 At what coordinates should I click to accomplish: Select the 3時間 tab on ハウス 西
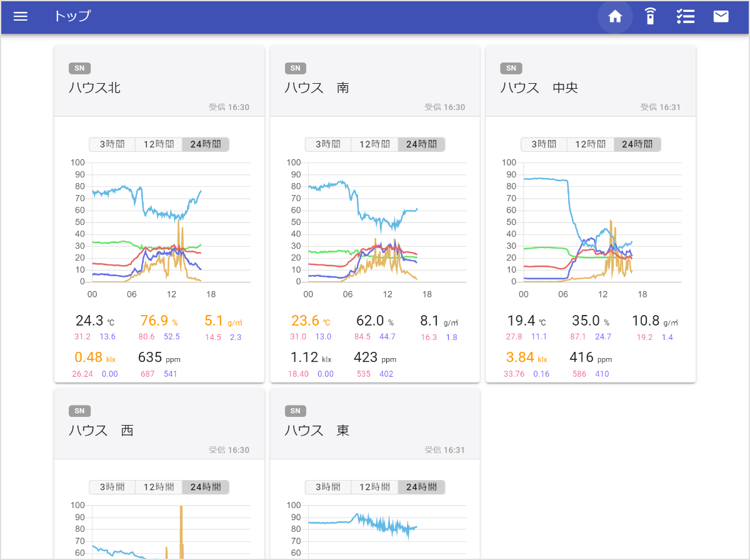[x=112, y=487]
